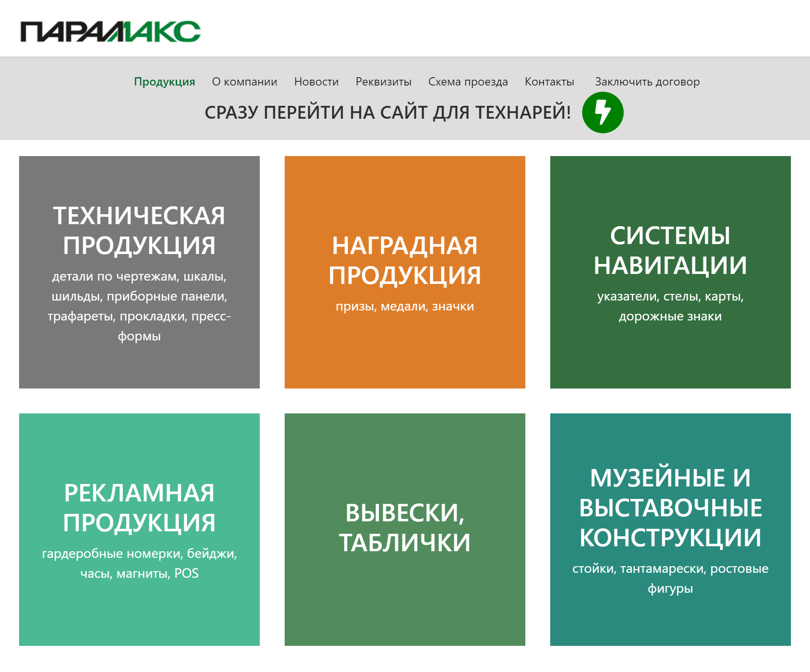Open the Музейные и выставочные конструкции tile
The height and width of the screenshot is (672, 810).
[671, 530]
